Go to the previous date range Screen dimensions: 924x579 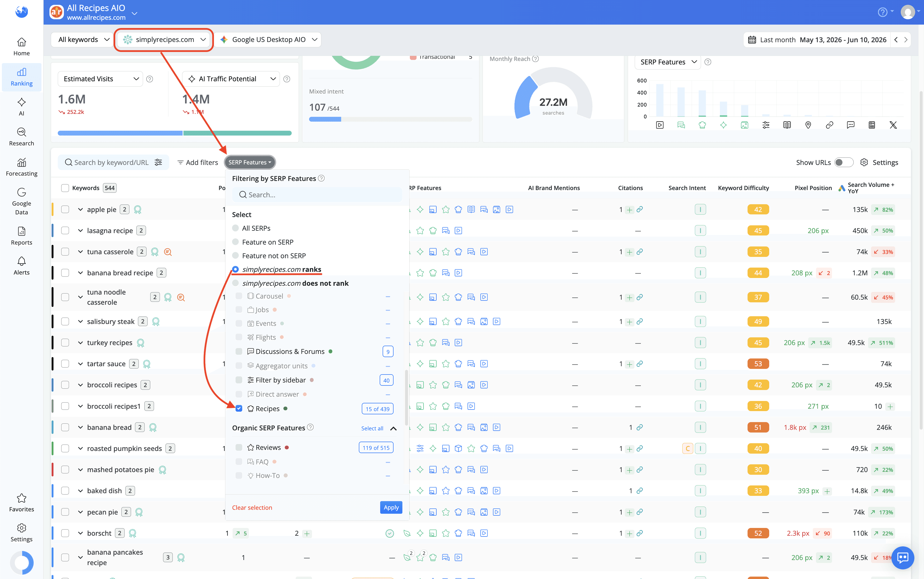tap(896, 40)
